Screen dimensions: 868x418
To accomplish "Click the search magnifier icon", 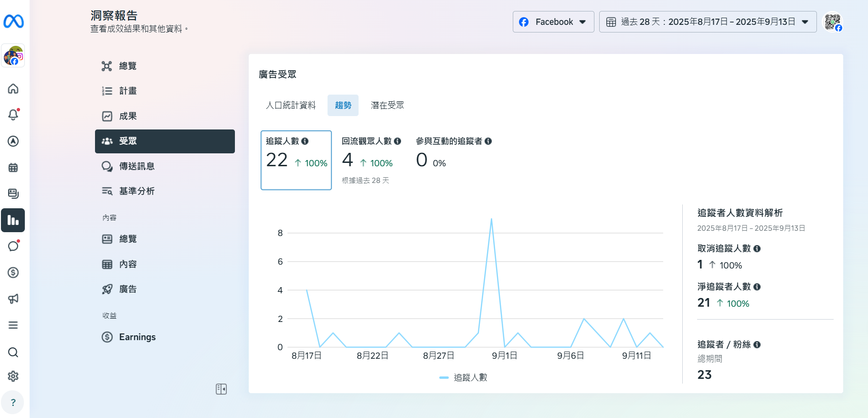I will click(x=13, y=352).
